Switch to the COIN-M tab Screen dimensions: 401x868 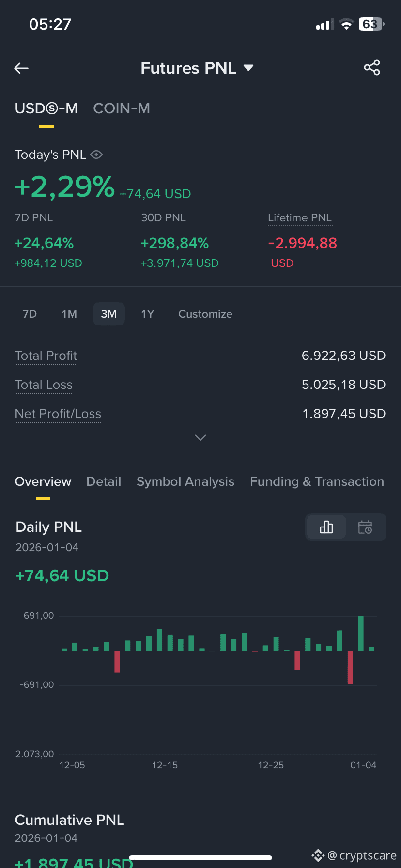[122, 108]
